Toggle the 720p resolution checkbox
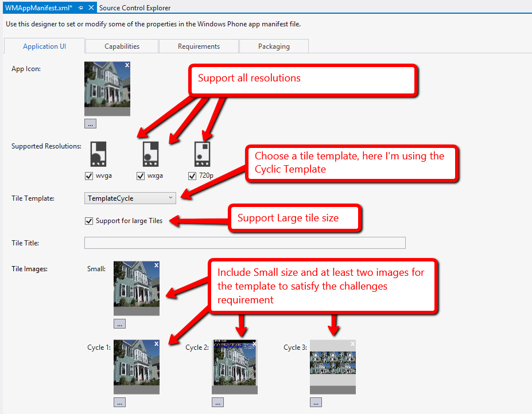The height and width of the screenshot is (414, 532). tap(192, 176)
